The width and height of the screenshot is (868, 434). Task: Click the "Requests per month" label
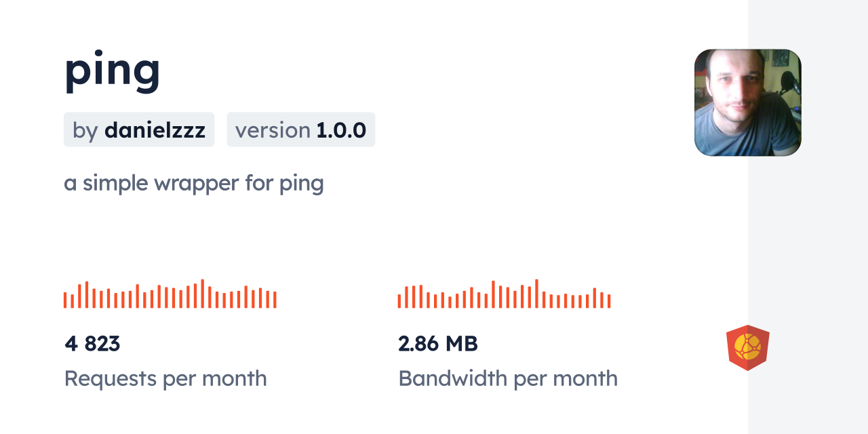click(165, 378)
